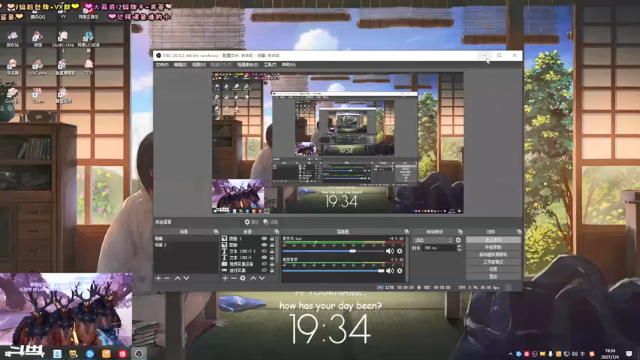Image resolution: width=640 pixels, height=360 pixels.
Task: Move selected source up with arrow
Action: 253,278
